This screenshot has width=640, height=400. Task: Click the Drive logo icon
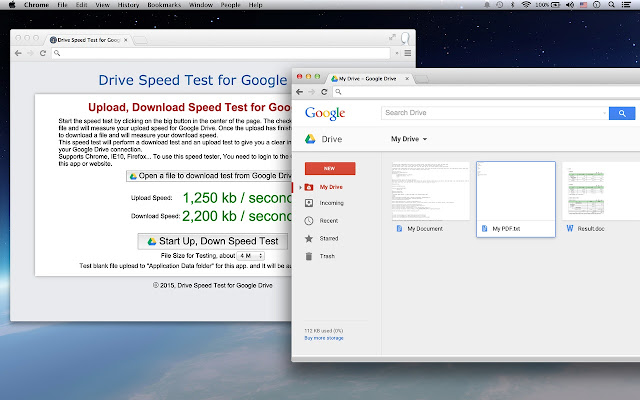(x=310, y=139)
